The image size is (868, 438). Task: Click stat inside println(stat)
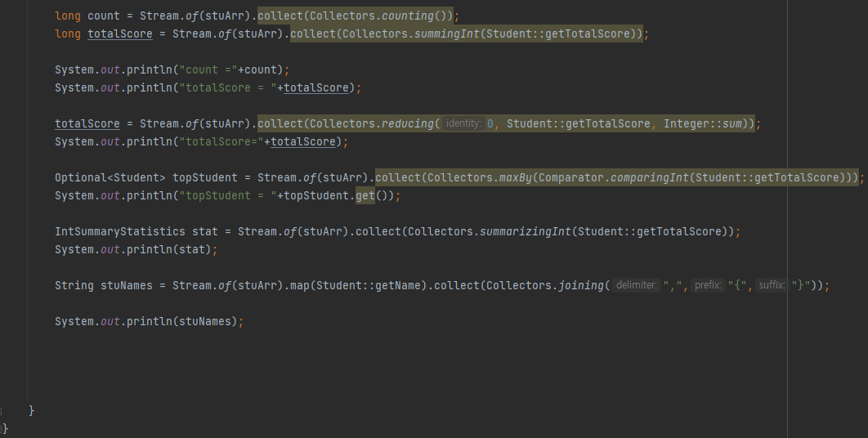click(191, 250)
